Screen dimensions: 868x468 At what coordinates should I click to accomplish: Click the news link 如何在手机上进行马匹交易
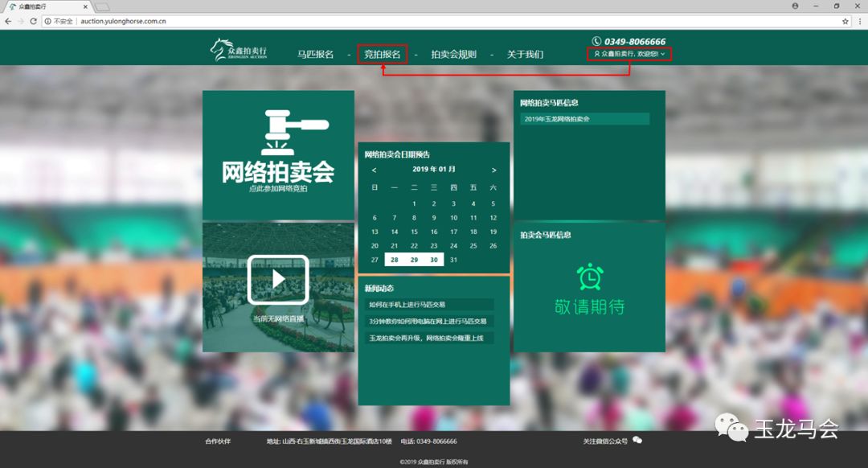click(x=410, y=305)
